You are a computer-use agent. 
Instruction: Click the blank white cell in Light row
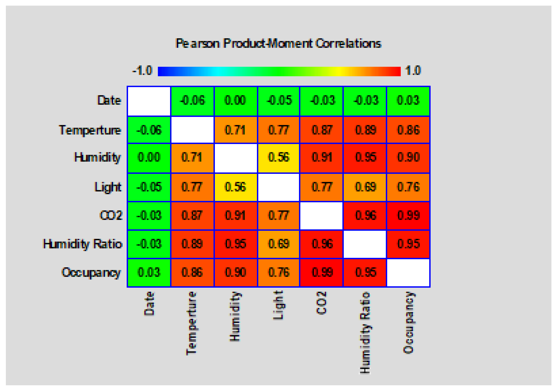pyautogui.click(x=279, y=187)
